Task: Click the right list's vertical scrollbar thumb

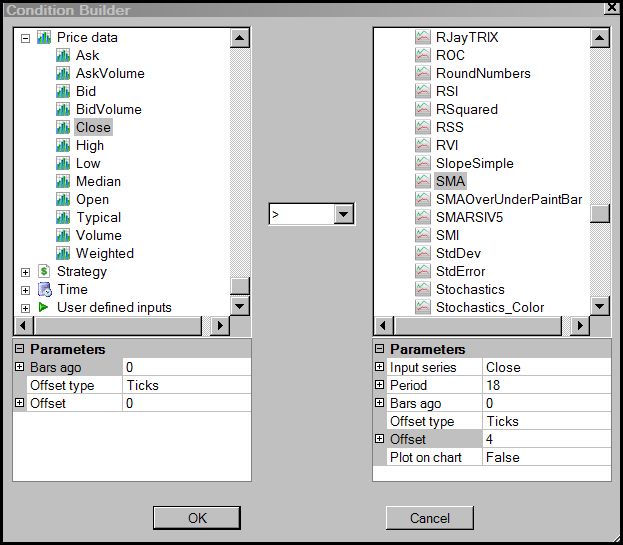Action: pos(600,213)
